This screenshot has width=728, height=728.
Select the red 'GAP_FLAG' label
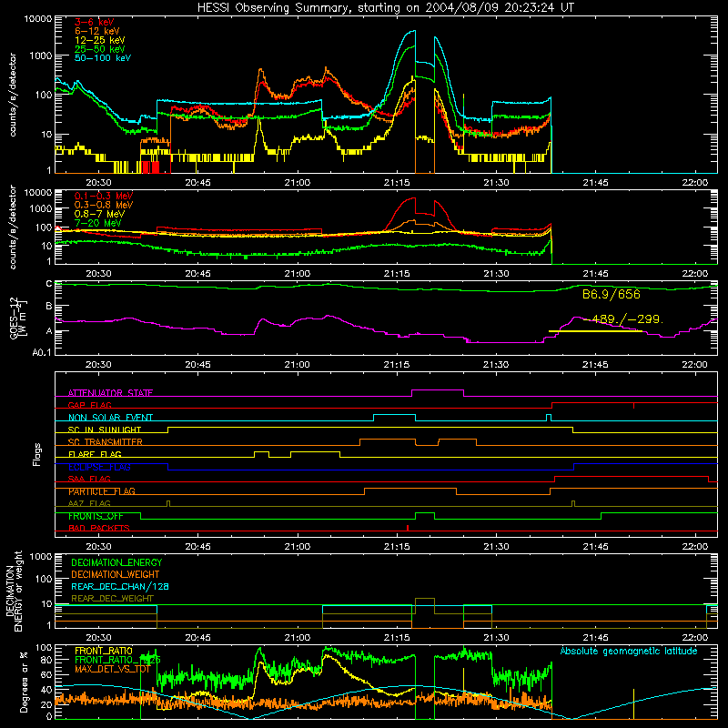(x=89, y=405)
